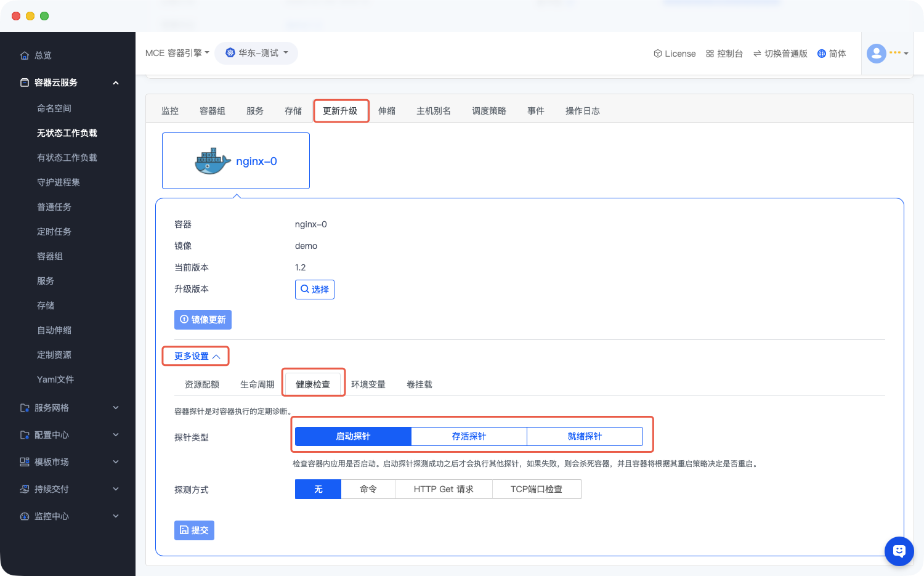
Task: Click the home icon next to 总览
Action: 25,55
